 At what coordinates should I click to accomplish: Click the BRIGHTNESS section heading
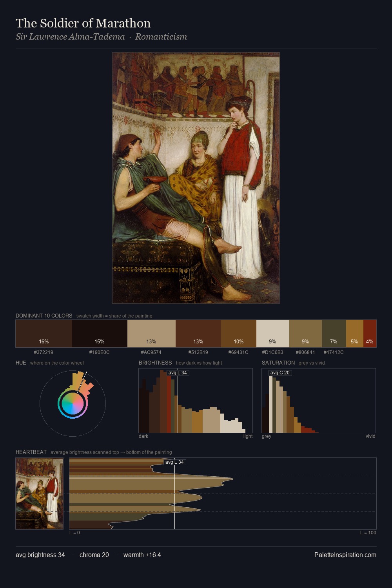[x=155, y=363]
